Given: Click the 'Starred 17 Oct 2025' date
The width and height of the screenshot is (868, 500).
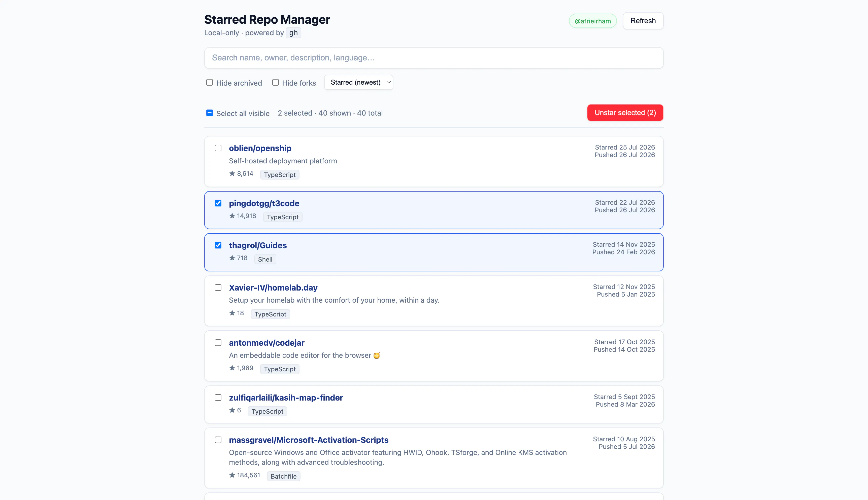Looking at the screenshot, I should coord(624,342).
